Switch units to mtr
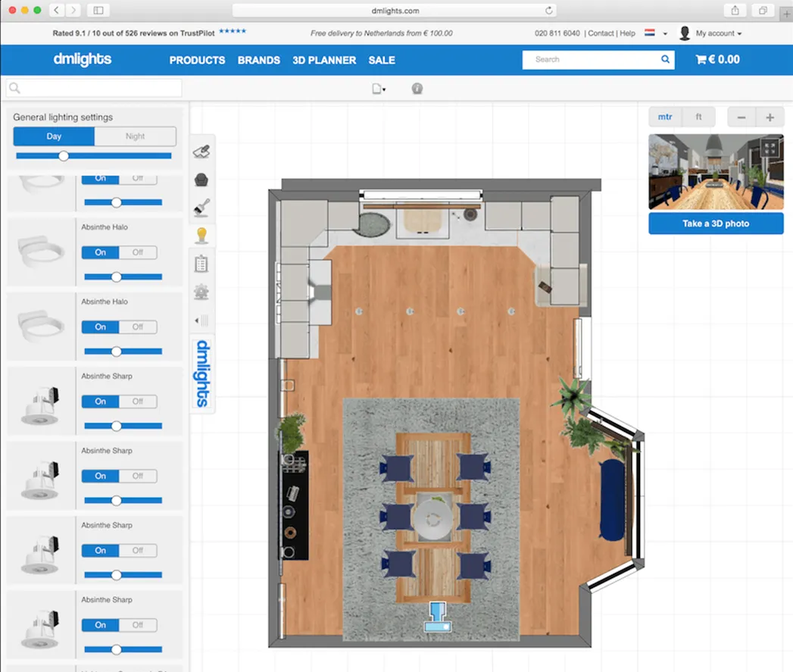793x672 pixels. click(665, 117)
